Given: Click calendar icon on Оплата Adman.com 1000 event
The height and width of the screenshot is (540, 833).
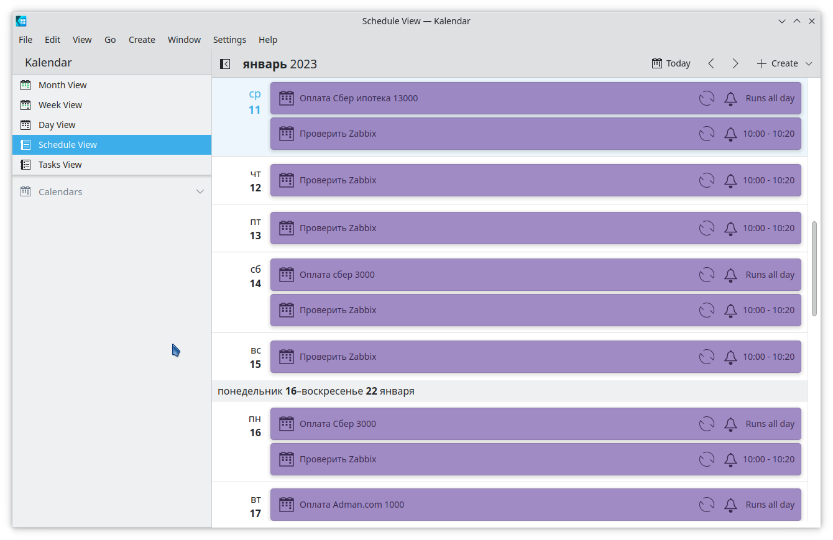Looking at the screenshot, I should 286,505.
